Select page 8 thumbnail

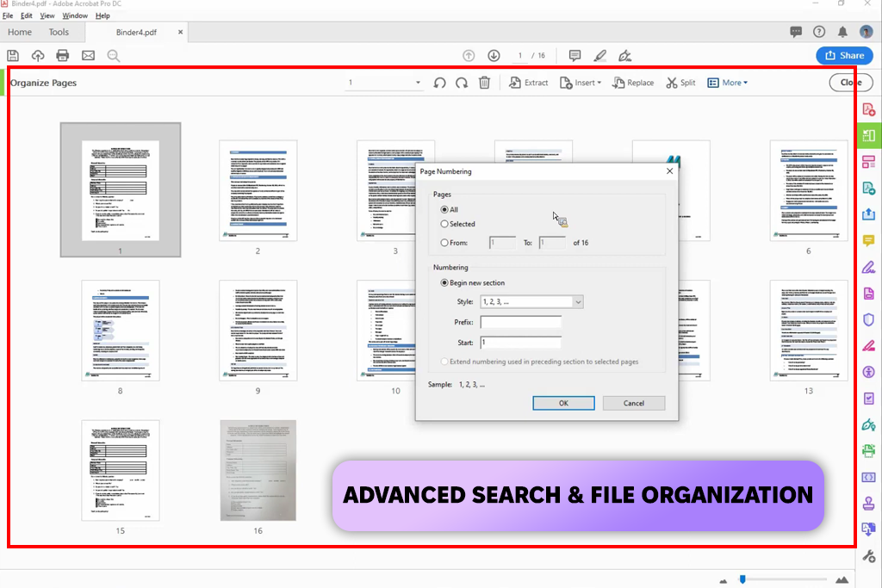tap(121, 331)
